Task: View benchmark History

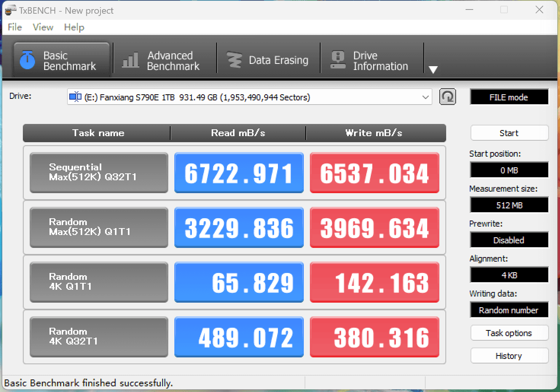Action: pyautogui.click(x=509, y=355)
